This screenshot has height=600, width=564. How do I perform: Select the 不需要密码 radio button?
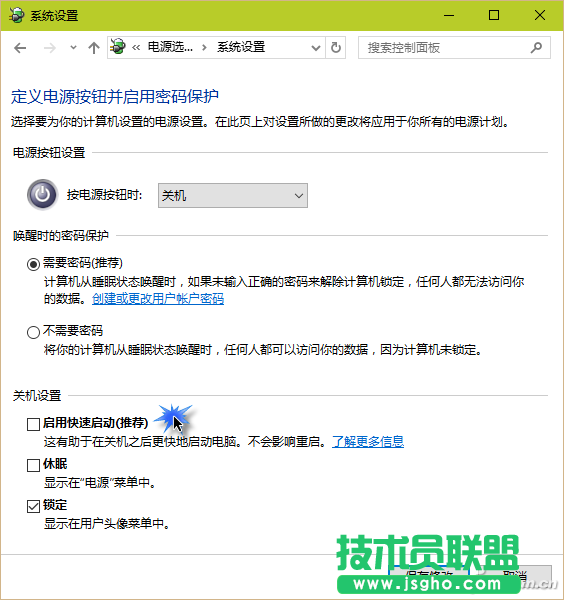pos(33,332)
